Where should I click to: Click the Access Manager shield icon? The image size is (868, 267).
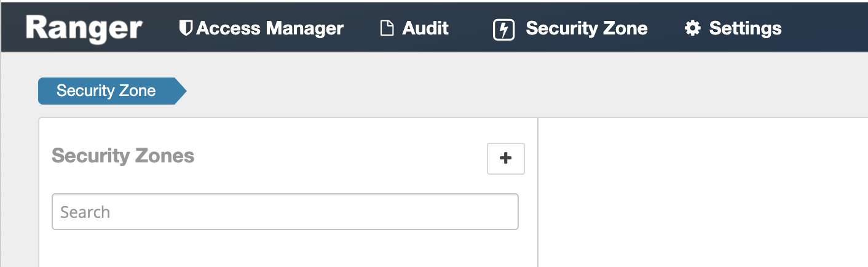coord(184,28)
